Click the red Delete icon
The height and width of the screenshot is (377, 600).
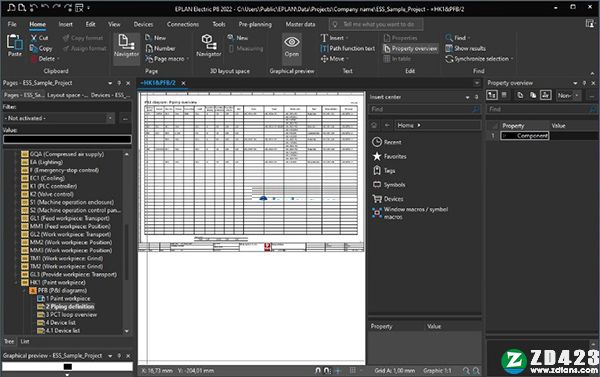tap(34, 59)
